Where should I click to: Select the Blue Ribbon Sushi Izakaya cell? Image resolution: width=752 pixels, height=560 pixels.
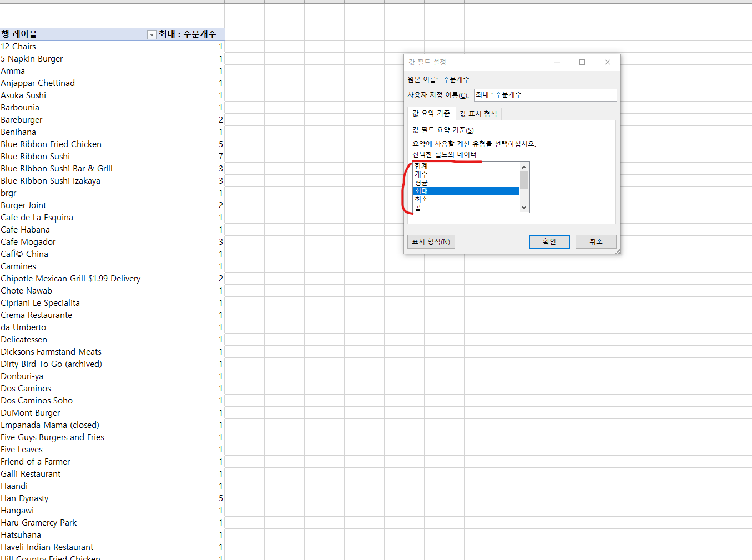[78, 181]
